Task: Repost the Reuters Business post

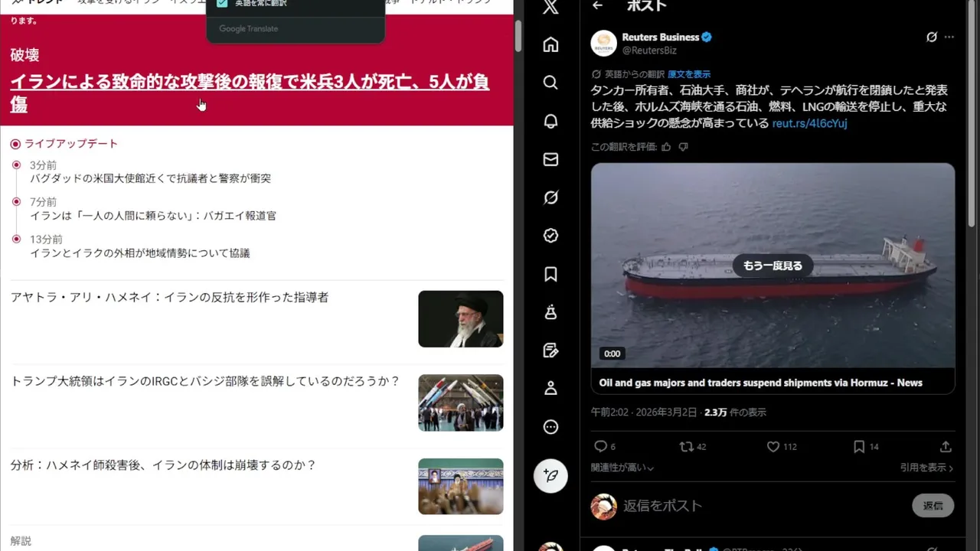Action: (x=687, y=446)
